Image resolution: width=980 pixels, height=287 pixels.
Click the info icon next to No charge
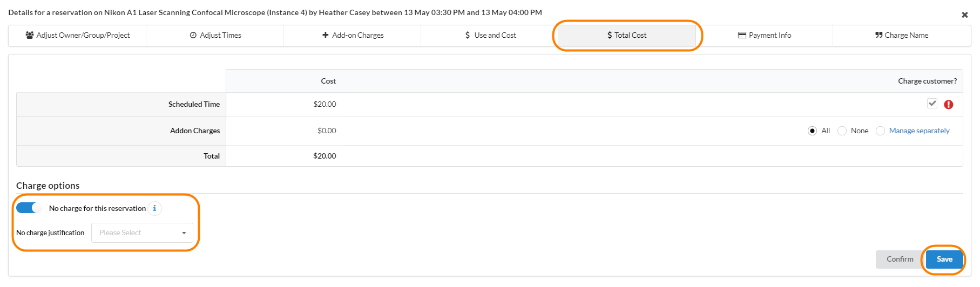[x=154, y=208]
